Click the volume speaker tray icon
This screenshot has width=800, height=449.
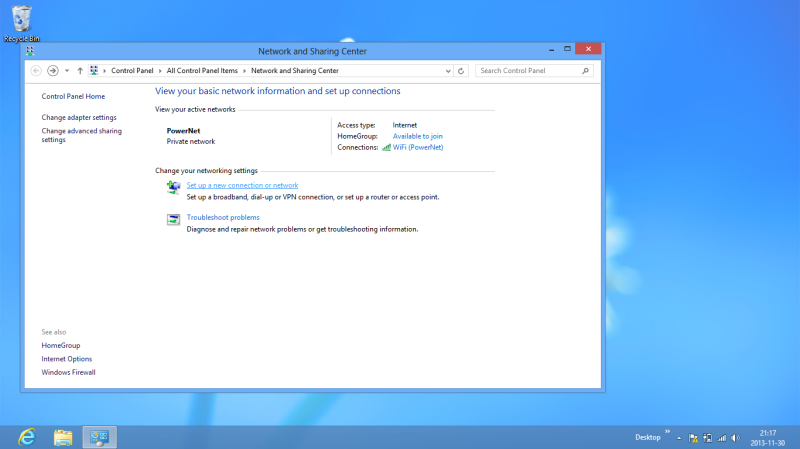coord(736,438)
